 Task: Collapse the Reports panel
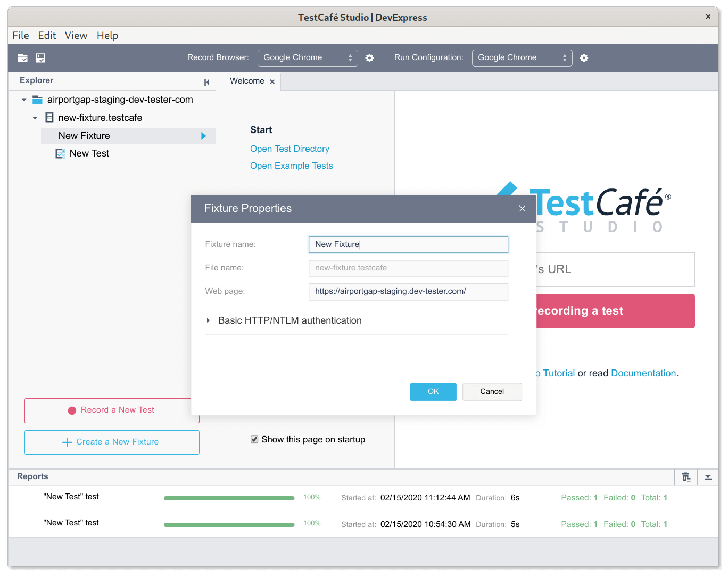coord(708,477)
